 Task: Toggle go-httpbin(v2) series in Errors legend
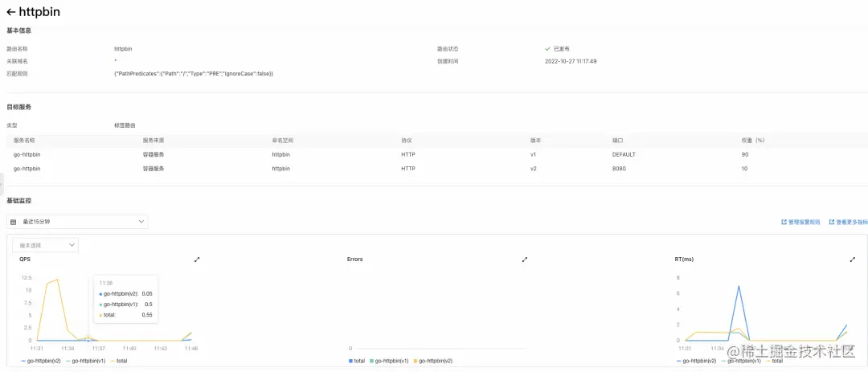click(432, 361)
